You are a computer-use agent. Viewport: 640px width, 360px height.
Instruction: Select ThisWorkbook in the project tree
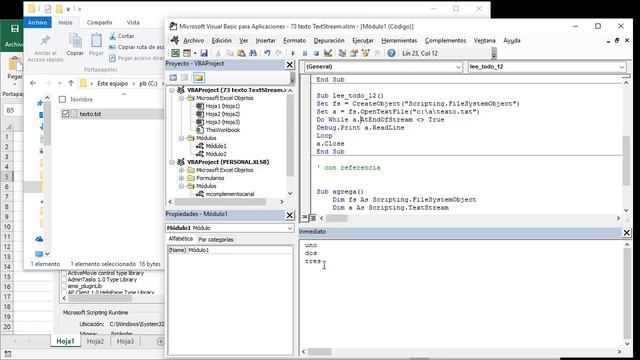coord(222,130)
